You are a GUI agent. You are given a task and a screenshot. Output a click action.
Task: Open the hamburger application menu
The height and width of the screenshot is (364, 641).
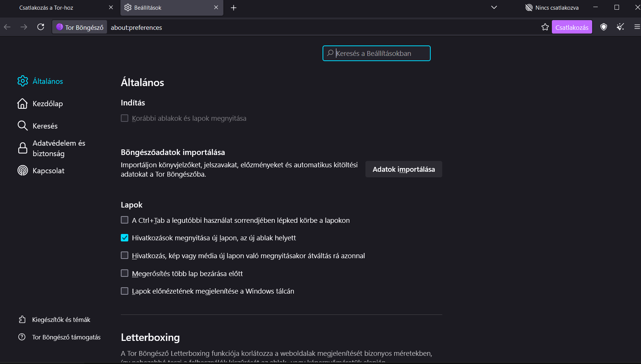pos(637,27)
